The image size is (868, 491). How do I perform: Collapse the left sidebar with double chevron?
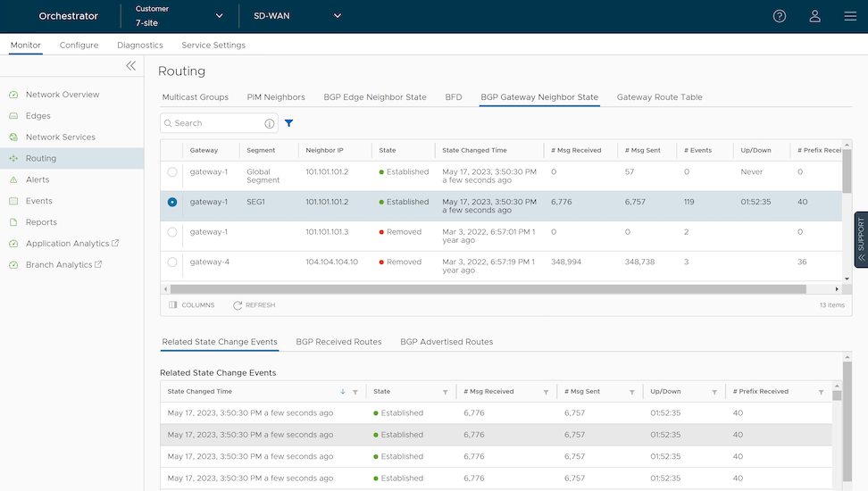pyautogui.click(x=130, y=66)
